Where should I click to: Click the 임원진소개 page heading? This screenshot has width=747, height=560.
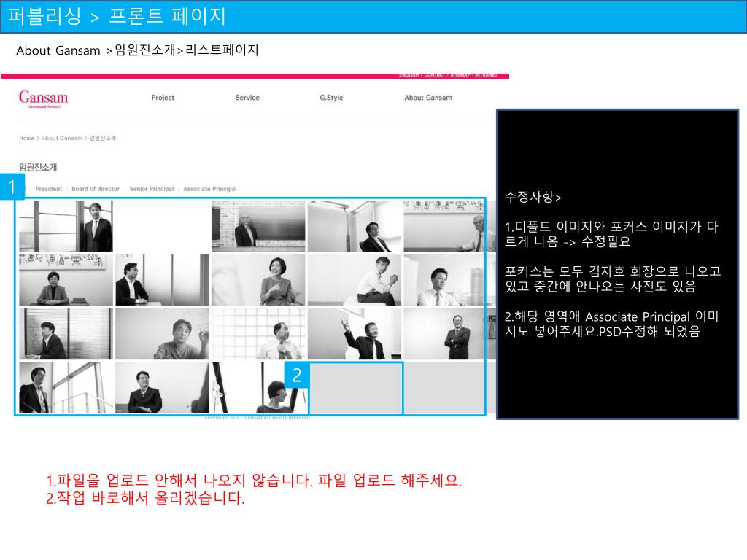click(x=38, y=167)
